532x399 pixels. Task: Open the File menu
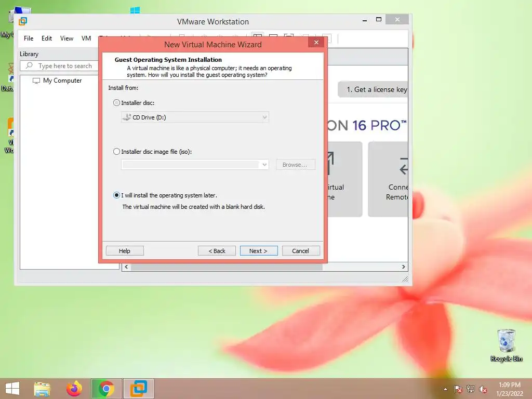(x=29, y=38)
